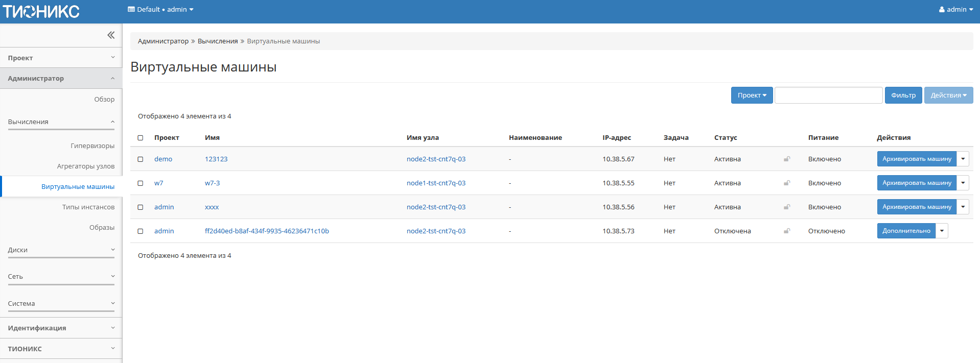Open Гипервизоры in the sidebar
The image size is (980, 363).
[92, 146]
